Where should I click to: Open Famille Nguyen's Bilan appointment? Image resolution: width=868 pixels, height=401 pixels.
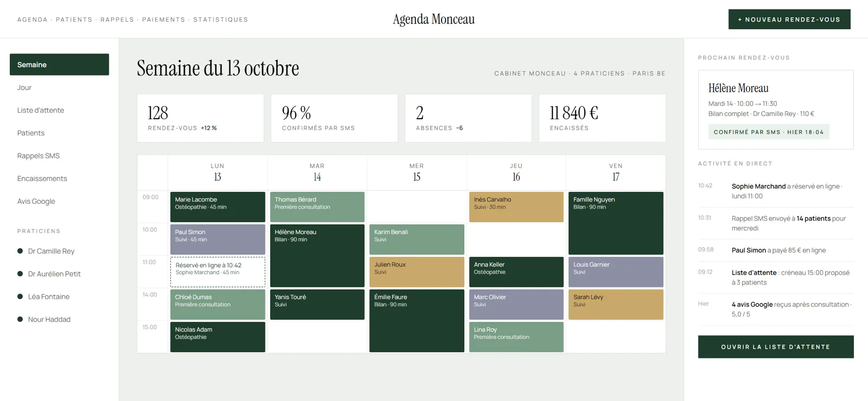click(x=616, y=223)
